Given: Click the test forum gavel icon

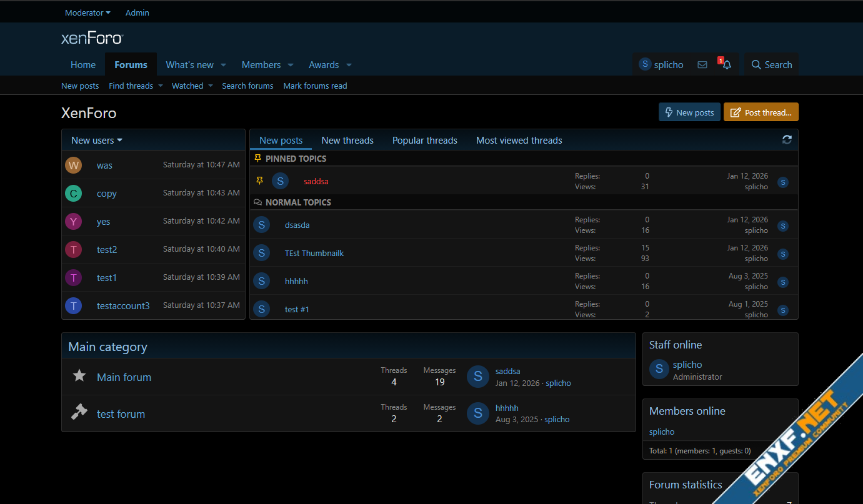Looking at the screenshot, I should [79, 413].
